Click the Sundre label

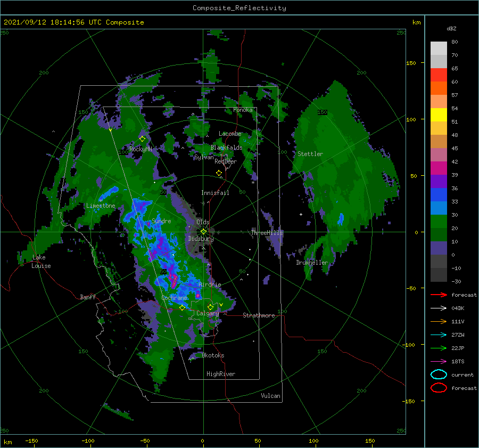161,221
